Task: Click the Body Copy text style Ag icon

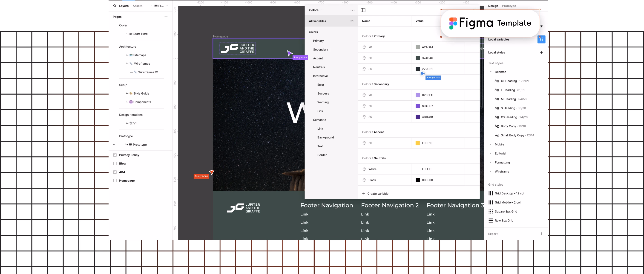Action: 497,126
